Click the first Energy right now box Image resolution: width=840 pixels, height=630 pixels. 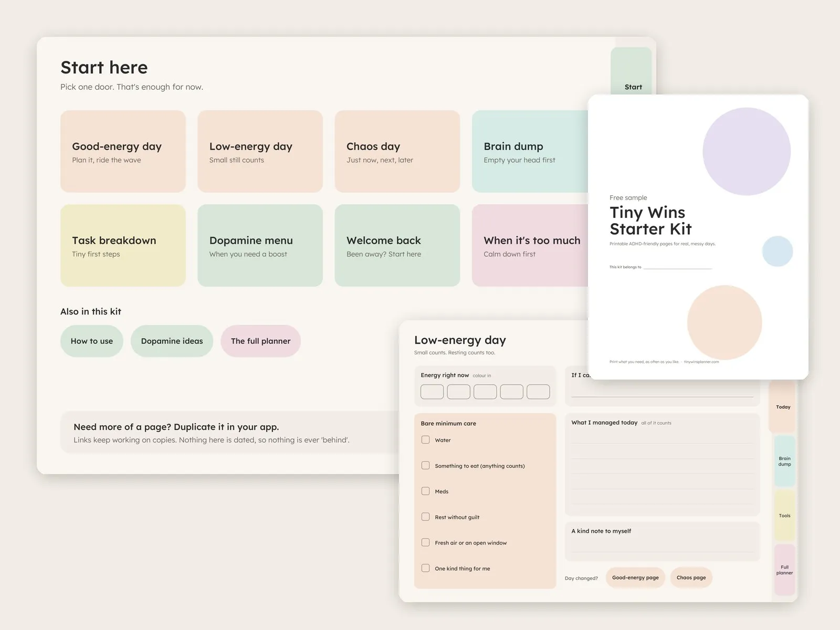point(432,392)
